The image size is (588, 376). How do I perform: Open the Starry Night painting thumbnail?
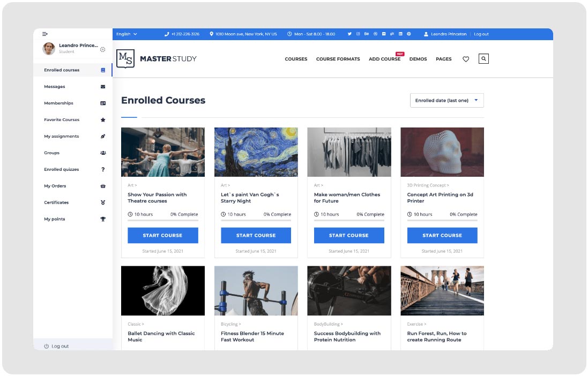coord(256,152)
